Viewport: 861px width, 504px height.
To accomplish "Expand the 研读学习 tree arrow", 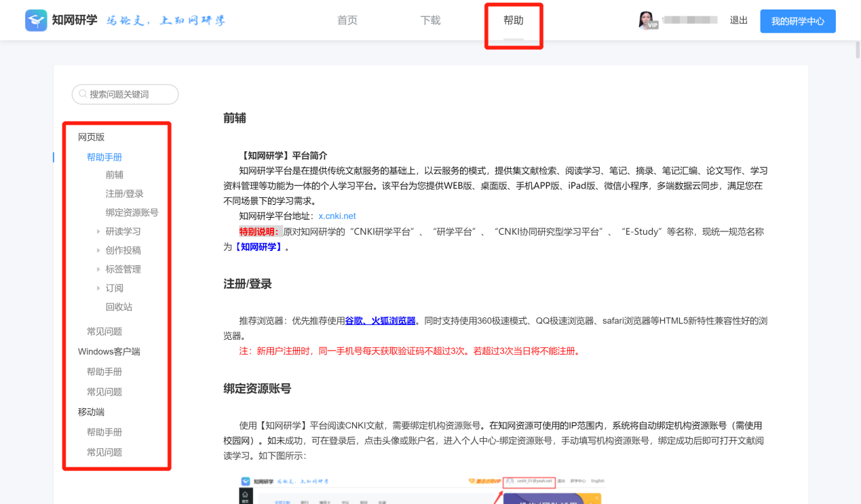I will click(x=99, y=232).
